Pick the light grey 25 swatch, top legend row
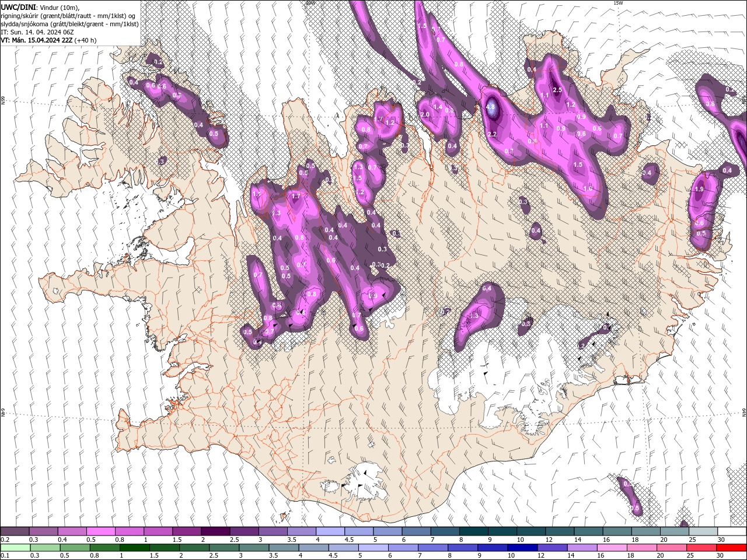Viewport: 747px width, 560px height. (704, 531)
